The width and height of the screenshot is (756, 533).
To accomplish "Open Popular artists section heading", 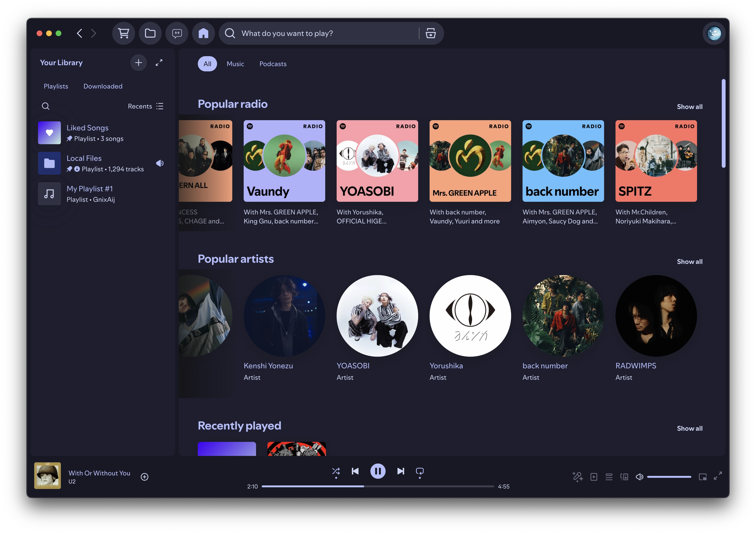I will click(236, 259).
